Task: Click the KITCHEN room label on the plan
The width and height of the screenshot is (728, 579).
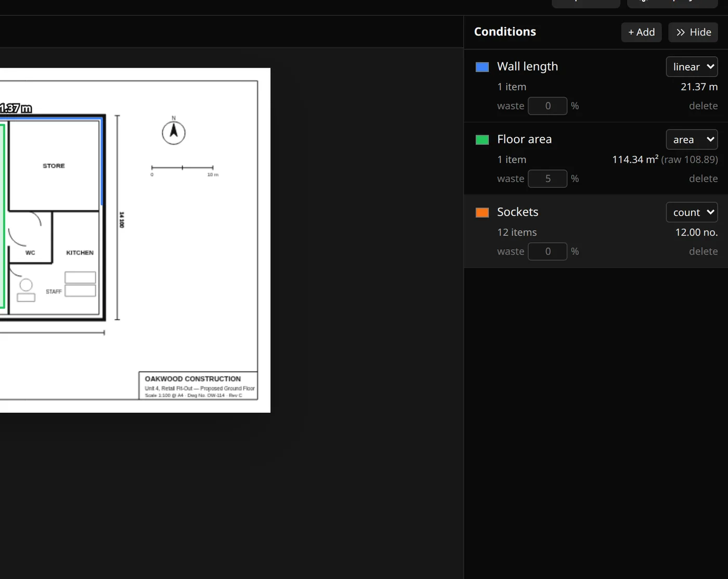Action: 80,253
